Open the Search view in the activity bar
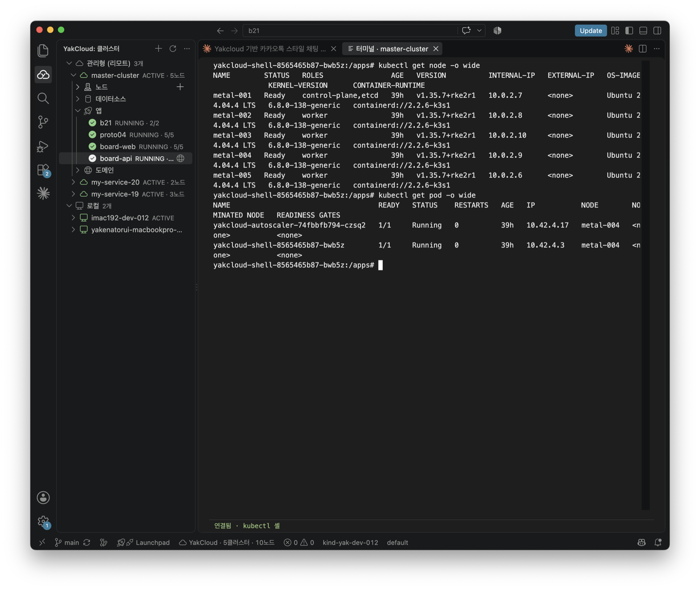This screenshot has width=700, height=590. point(43,98)
